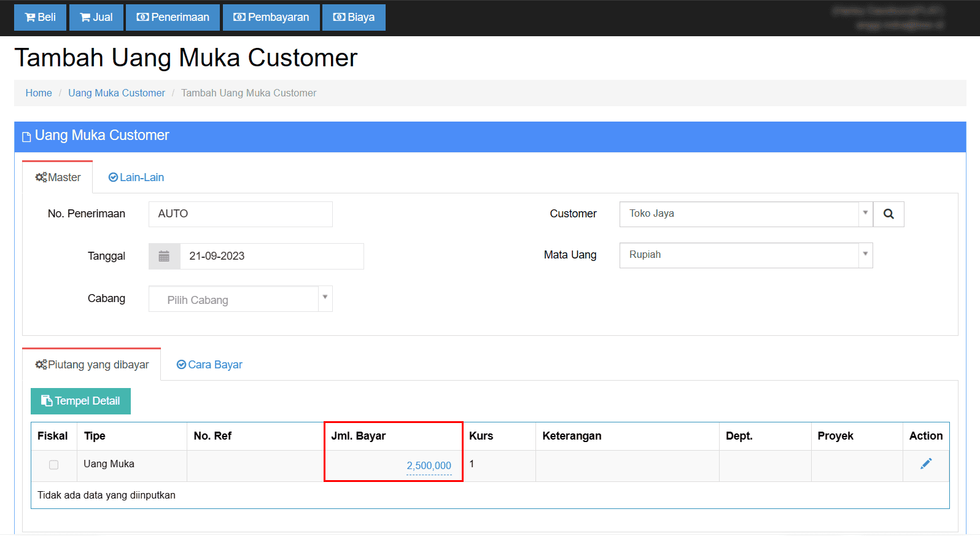Screen dimensions: 980x536
Task: Click the Tambah Uang Muka Customer page heading
Action: [185, 58]
